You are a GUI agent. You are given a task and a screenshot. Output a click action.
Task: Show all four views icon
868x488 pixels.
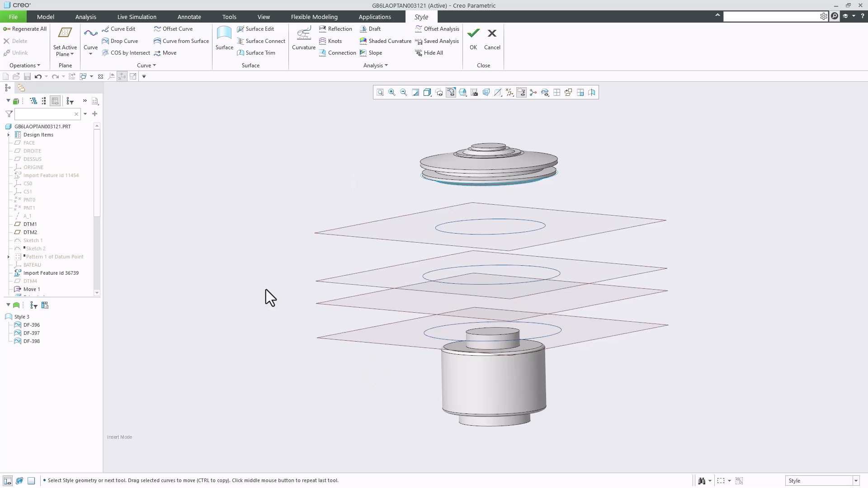[557, 93]
